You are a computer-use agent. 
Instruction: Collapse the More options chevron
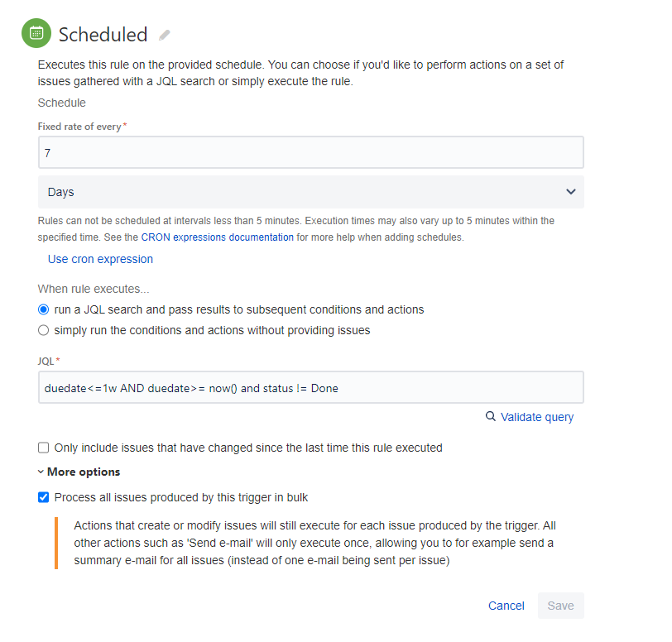point(41,472)
